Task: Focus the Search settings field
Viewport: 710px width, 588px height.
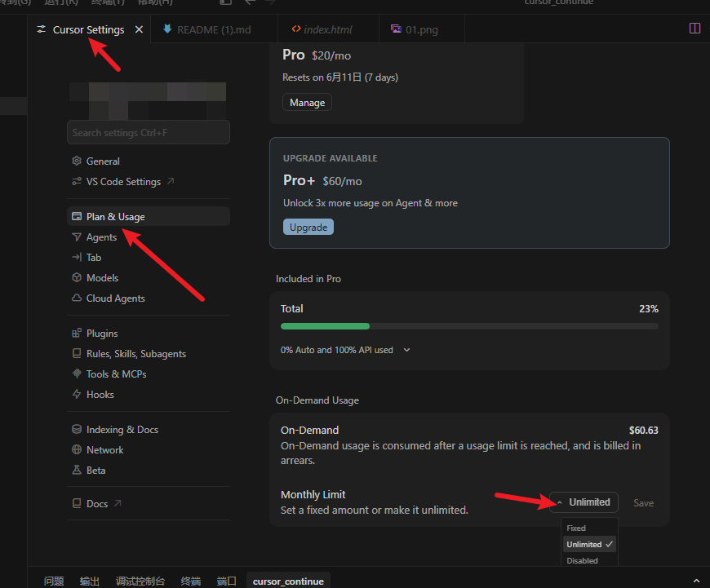Action: [148, 132]
